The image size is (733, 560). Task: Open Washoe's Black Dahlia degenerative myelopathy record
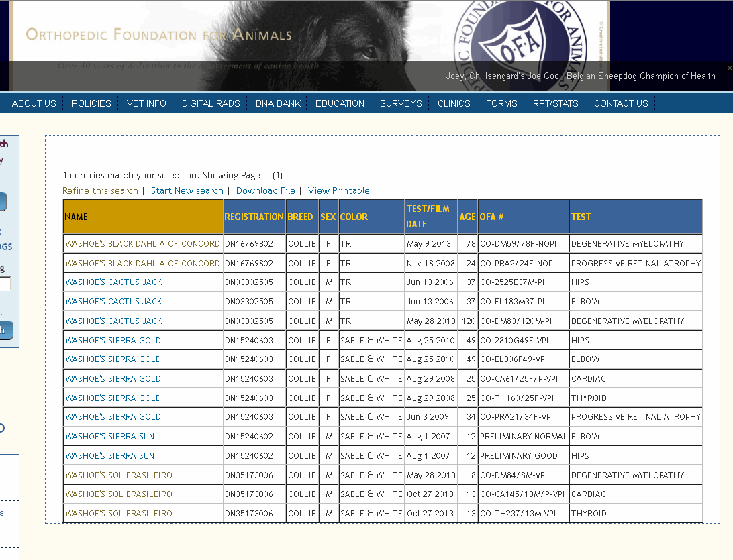(x=142, y=244)
